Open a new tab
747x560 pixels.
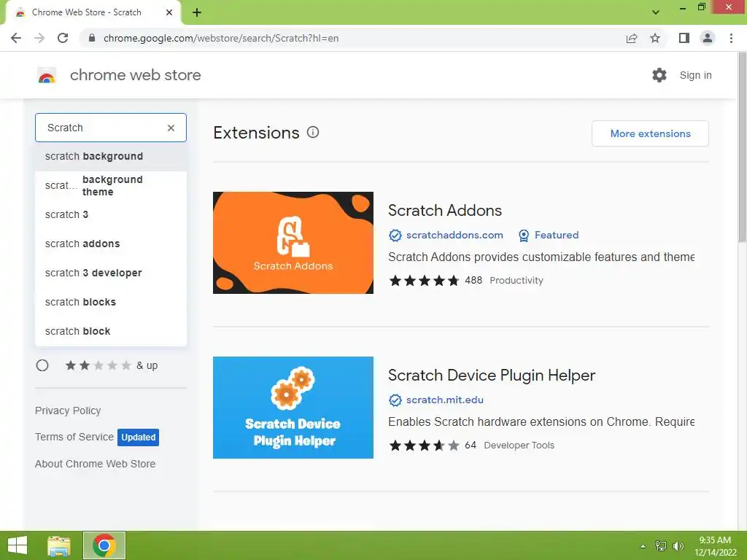[197, 12]
